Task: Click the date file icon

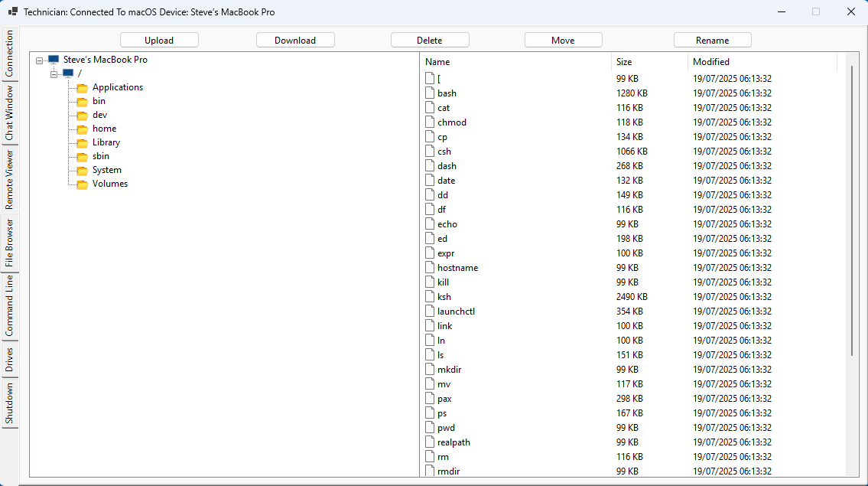Action: [x=430, y=180]
